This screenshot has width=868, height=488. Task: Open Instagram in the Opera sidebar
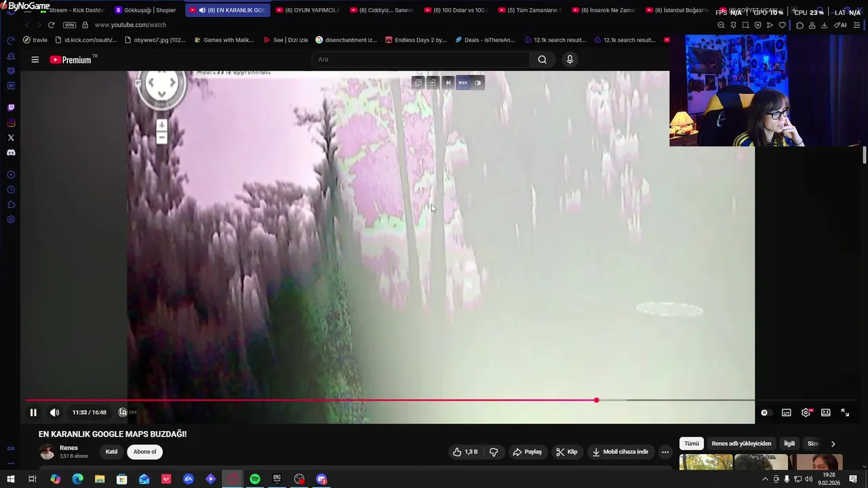pos(11,123)
